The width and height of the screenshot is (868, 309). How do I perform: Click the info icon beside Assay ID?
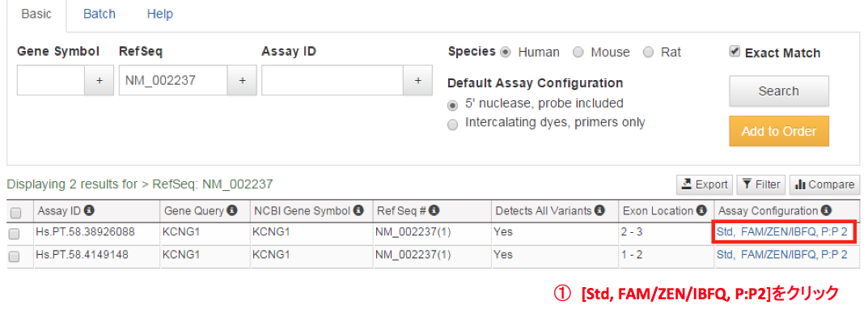point(88,210)
